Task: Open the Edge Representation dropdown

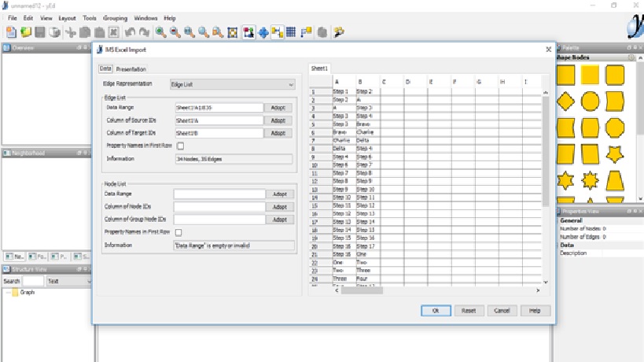Action: 232,83
